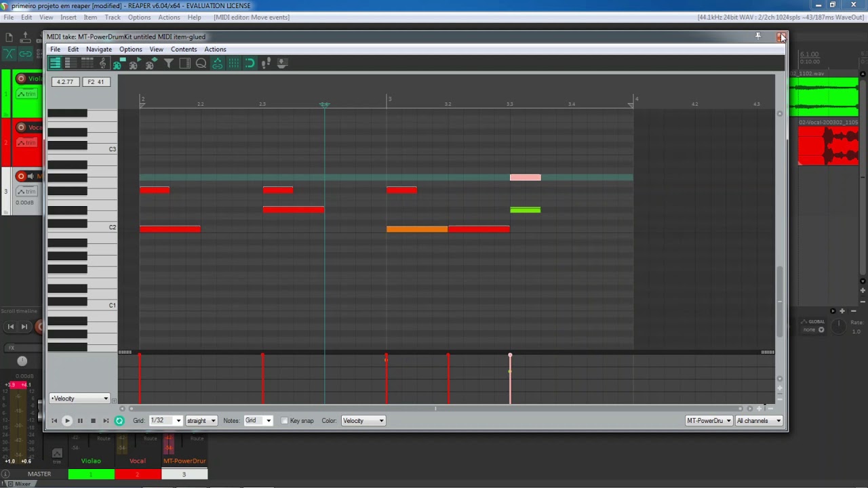Toggle item grouping link icon main toolbar

25,54
